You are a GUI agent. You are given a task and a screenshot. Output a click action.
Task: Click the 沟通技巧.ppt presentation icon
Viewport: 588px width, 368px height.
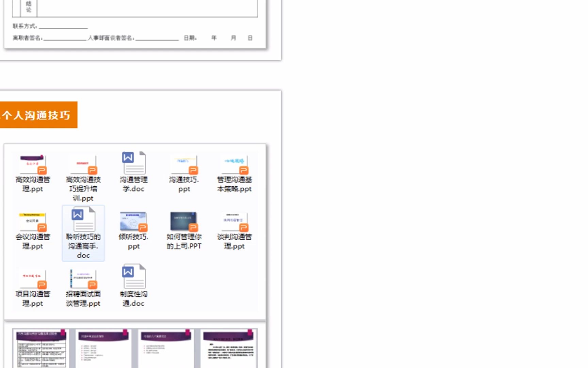coord(184,164)
